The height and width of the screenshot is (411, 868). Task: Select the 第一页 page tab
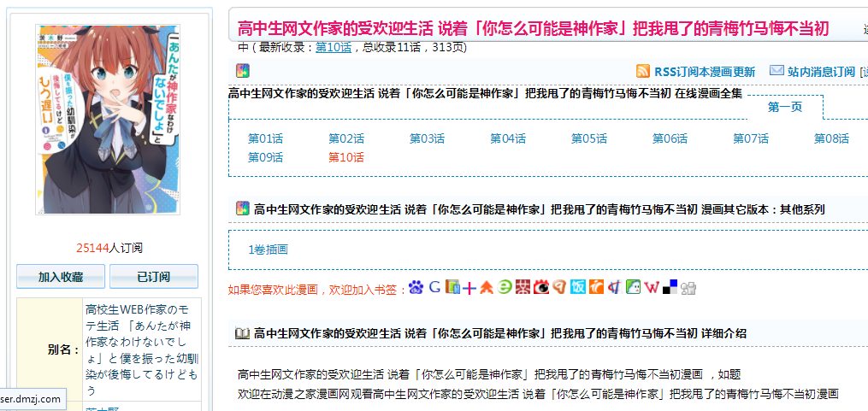[x=785, y=108]
